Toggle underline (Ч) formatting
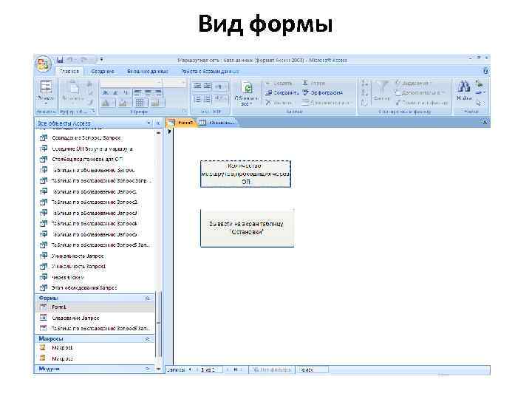This screenshot has width=532, height=399. click(125, 92)
